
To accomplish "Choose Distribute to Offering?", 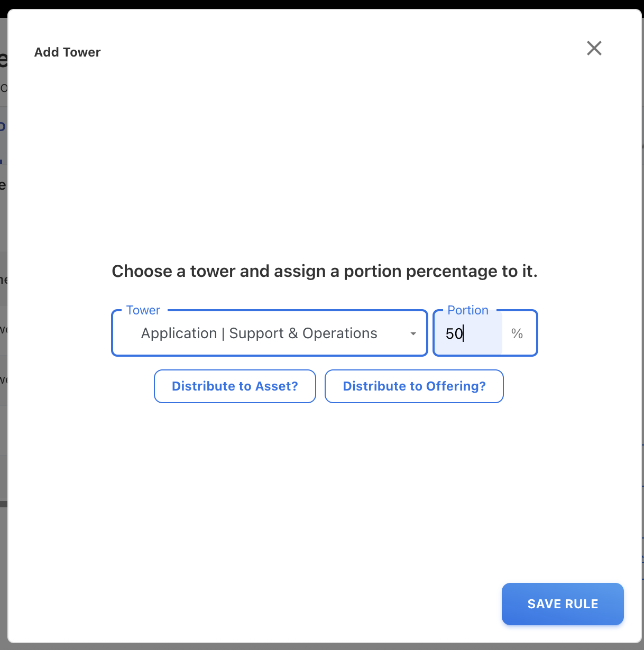I will coord(414,386).
